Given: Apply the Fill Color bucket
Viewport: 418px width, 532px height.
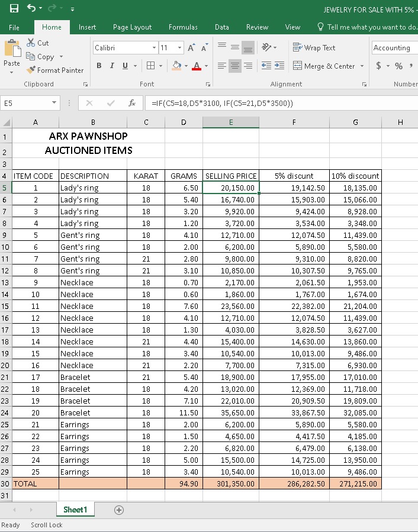Looking at the screenshot, I should [176, 66].
